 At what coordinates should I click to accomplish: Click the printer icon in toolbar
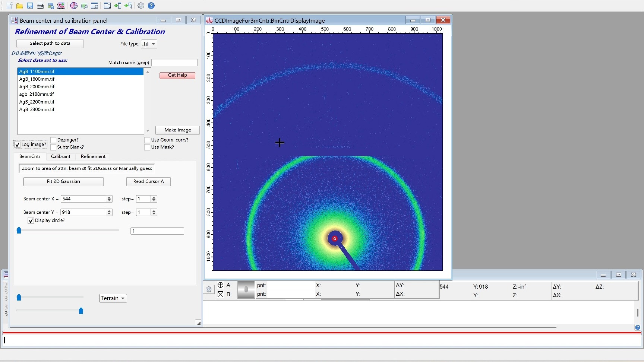[40, 6]
